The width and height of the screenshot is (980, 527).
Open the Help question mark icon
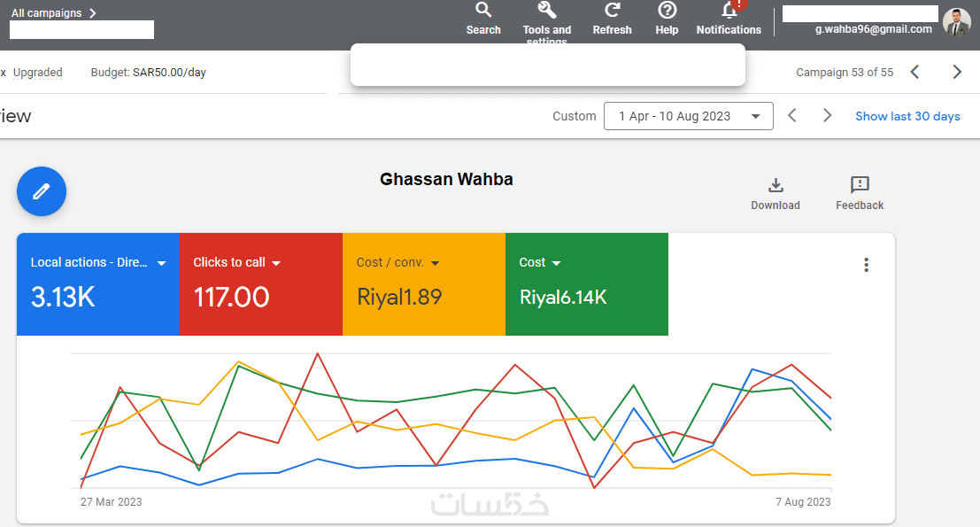(667, 11)
